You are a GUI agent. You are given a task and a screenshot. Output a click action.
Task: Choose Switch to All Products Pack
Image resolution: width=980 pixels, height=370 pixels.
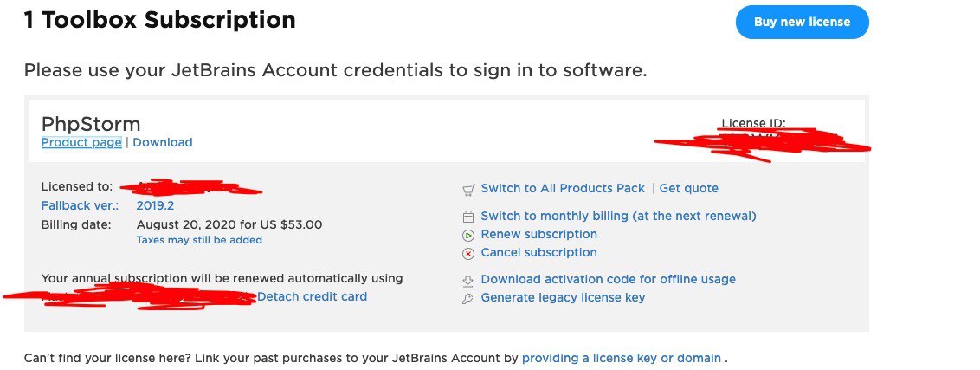(563, 188)
